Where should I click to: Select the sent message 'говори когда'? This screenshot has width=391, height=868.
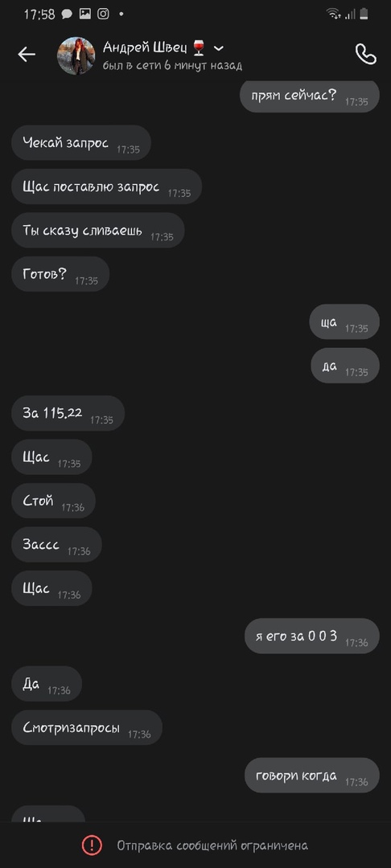point(312,776)
